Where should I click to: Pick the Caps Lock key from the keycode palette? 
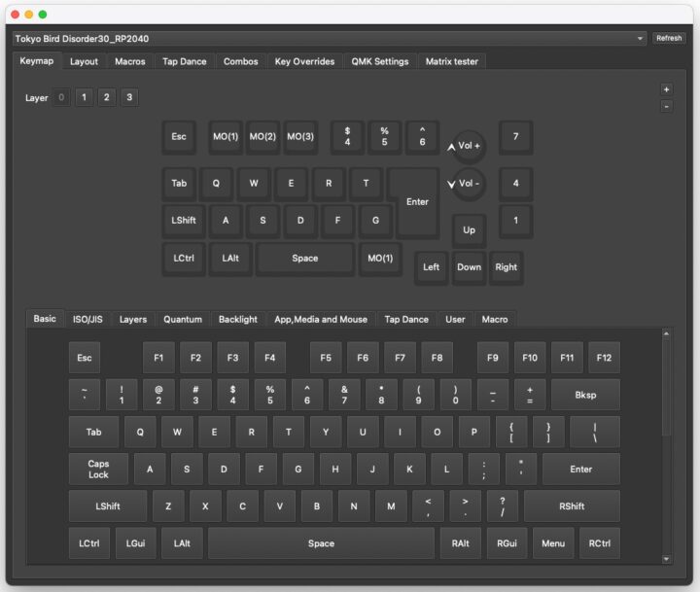pyautogui.click(x=98, y=470)
